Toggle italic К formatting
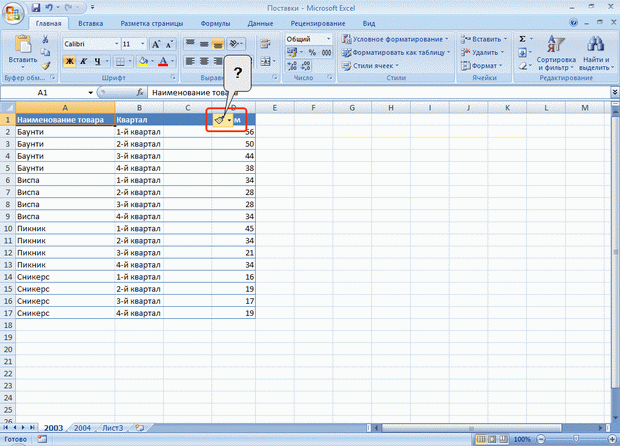Viewport: 620px width, 446px height. [x=83, y=61]
